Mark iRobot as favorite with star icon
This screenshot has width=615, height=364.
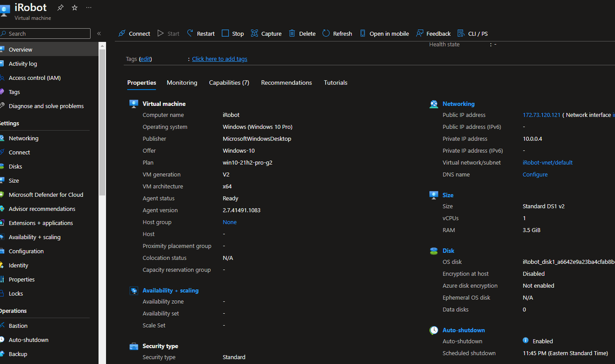(75, 8)
